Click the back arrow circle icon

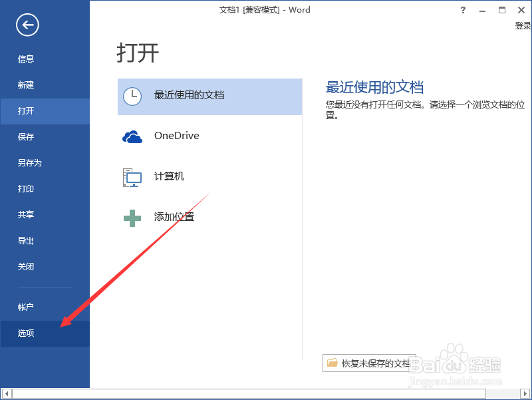pos(27,25)
